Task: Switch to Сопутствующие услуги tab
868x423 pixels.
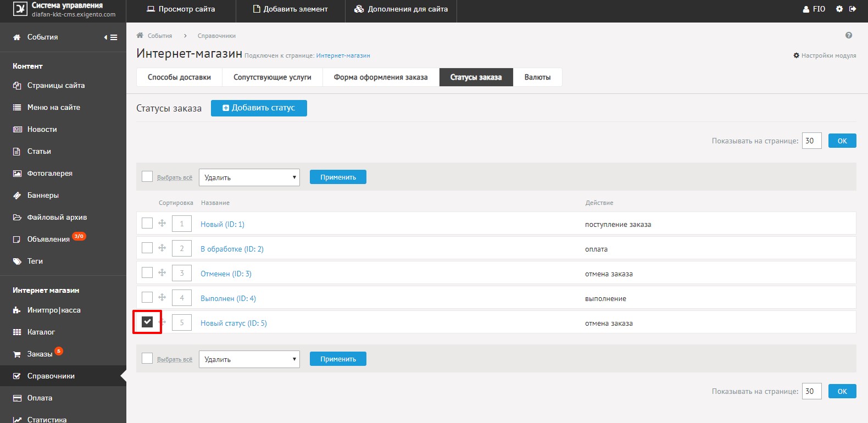Action: click(272, 77)
